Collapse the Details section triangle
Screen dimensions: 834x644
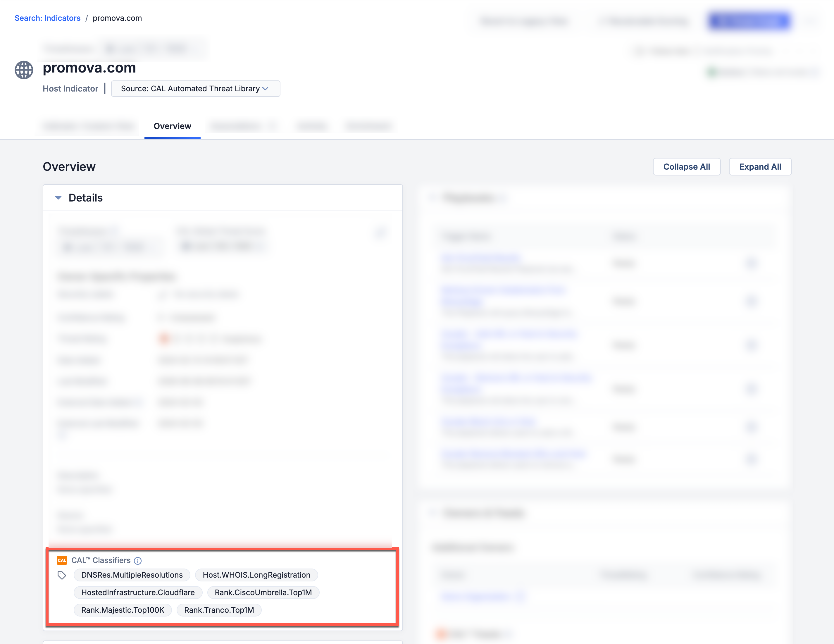[x=58, y=198]
